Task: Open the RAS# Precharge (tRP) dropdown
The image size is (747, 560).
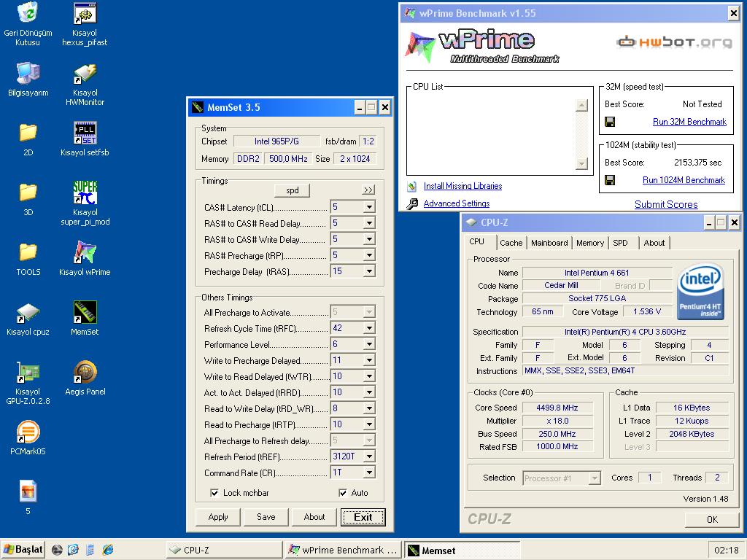Action: [x=369, y=256]
